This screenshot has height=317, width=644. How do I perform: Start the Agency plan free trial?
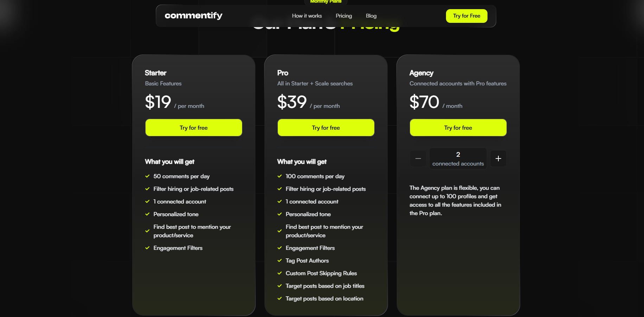click(x=458, y=128)
